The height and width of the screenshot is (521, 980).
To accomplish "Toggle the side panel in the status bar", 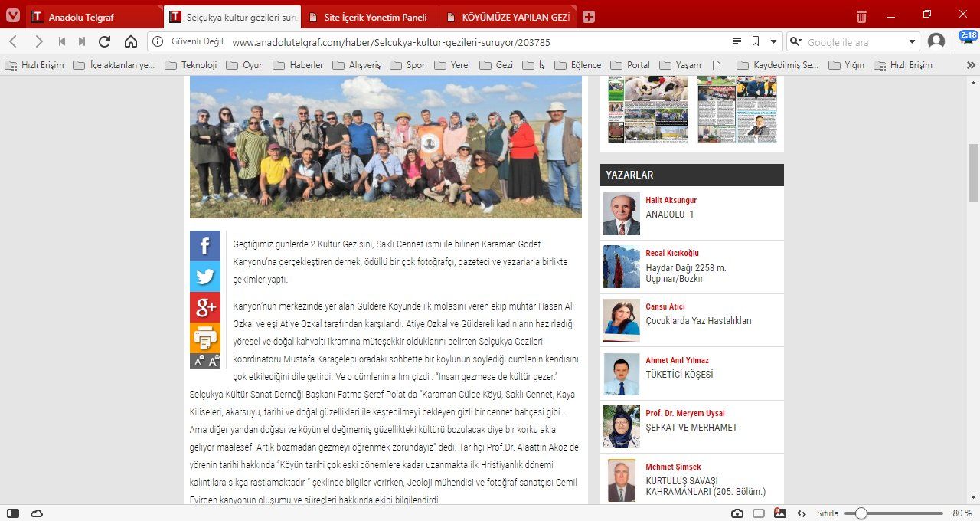I will point(13,513).
